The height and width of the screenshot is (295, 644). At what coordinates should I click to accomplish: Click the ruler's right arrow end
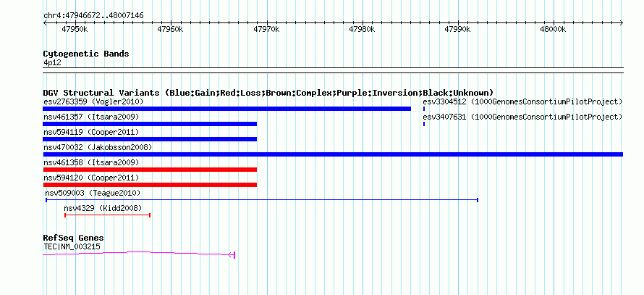pos(622,22)
